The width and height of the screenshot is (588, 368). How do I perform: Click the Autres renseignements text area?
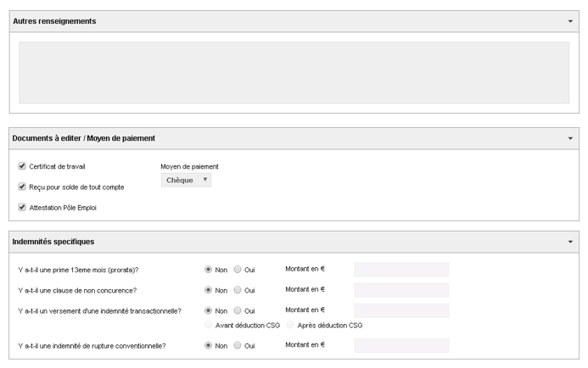click(x=294, y=73)
